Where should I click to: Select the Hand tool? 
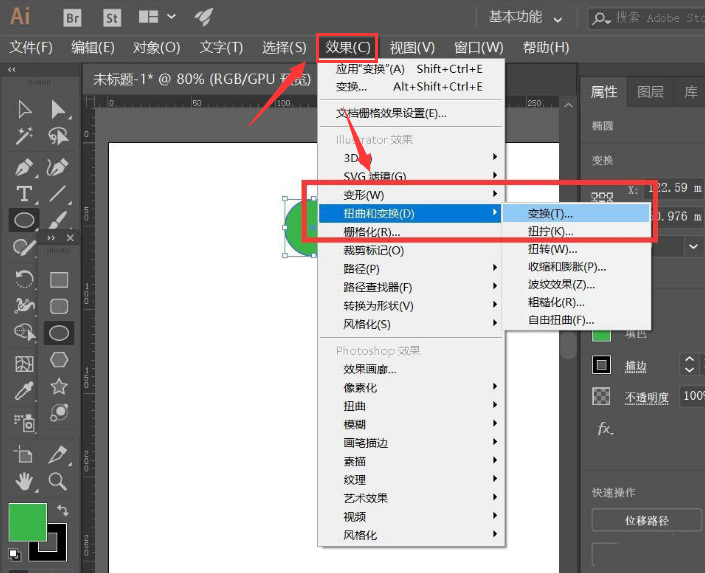point(24,482)
